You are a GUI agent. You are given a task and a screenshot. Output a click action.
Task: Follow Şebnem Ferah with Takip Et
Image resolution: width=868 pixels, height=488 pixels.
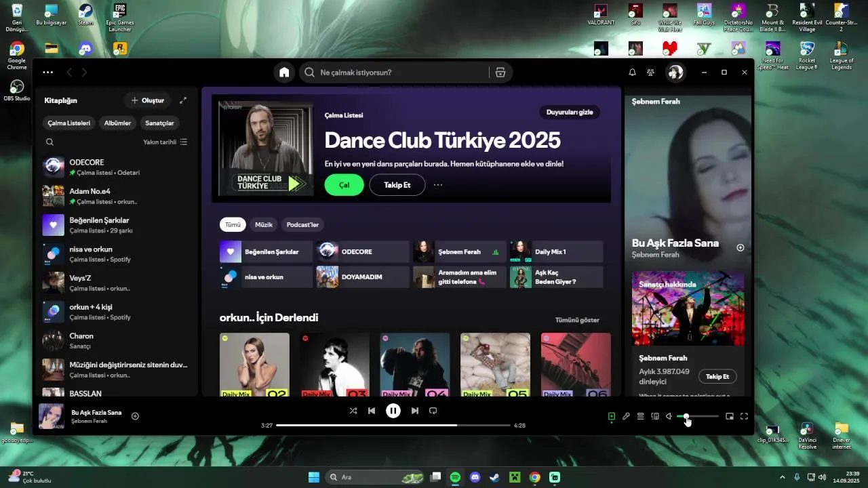[717, 377]
